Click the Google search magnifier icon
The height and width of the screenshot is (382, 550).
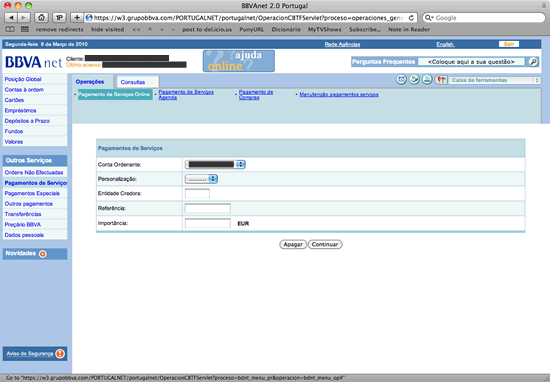(429, 18)
